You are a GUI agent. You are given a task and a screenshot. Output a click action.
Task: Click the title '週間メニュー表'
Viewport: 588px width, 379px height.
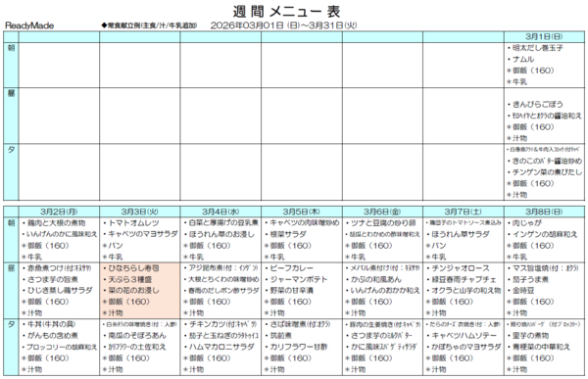(x=287, y=11)
